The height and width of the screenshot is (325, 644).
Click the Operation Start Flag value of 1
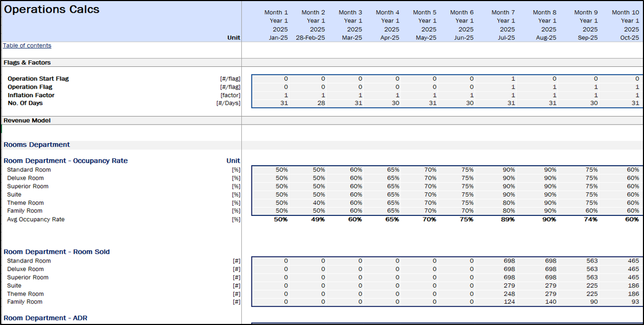(x=512, y=79)
